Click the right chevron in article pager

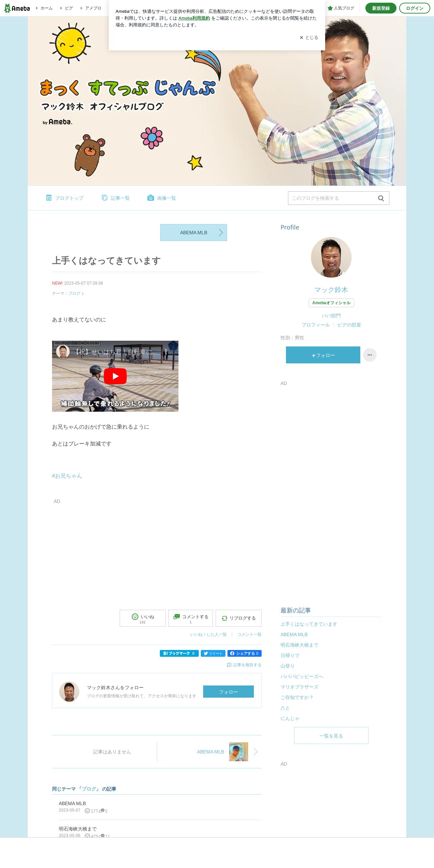pos(256,752)
